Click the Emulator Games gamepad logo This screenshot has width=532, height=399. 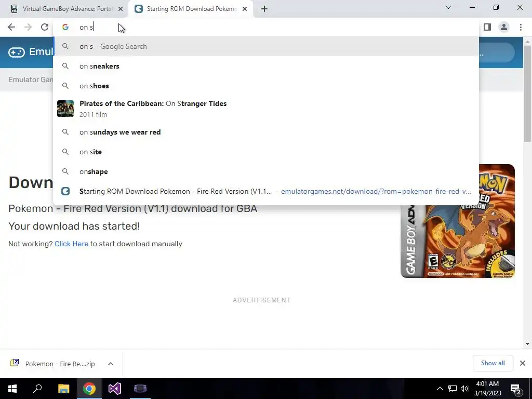[x=16, y=52]
